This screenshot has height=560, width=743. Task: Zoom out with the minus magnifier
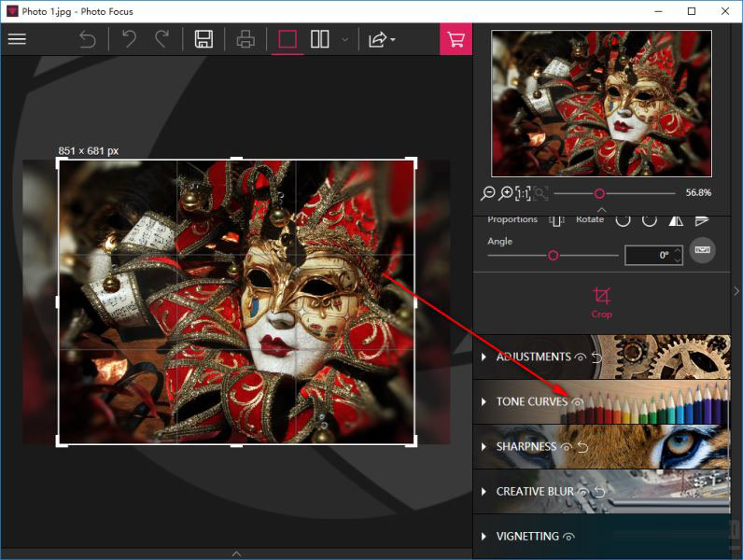point(487,193)
